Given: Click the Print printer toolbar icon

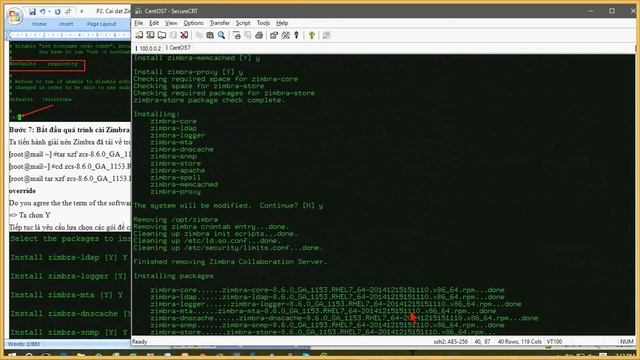Looking at the screenshot, I should 259,35.
